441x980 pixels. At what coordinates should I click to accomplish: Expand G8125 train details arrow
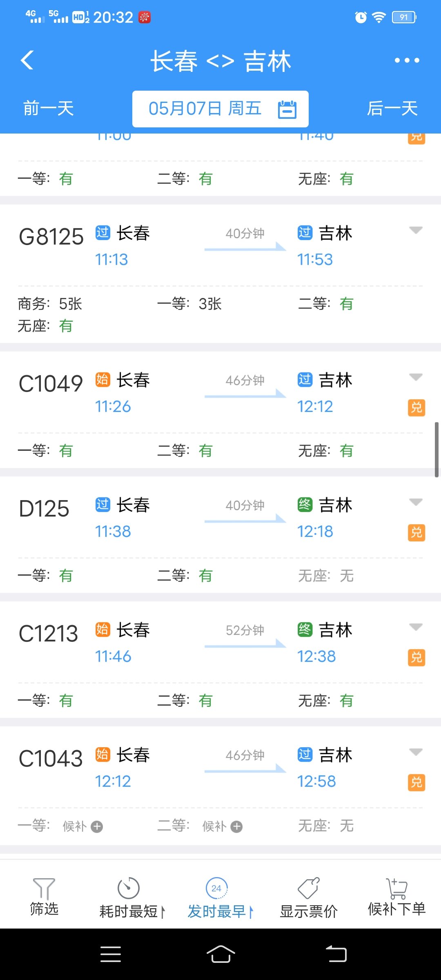click(416, 230)
